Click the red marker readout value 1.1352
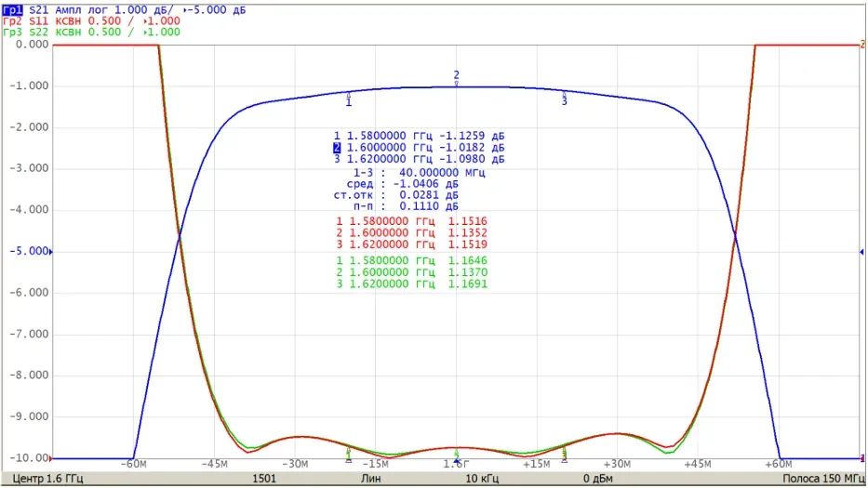The width and height of the screenshot is (868, 488). (468, 233)
